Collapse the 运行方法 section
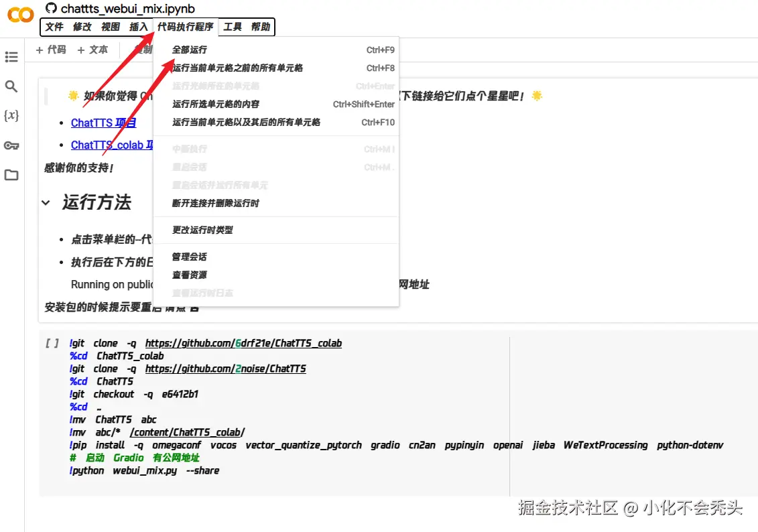 [x=46, y=202]
